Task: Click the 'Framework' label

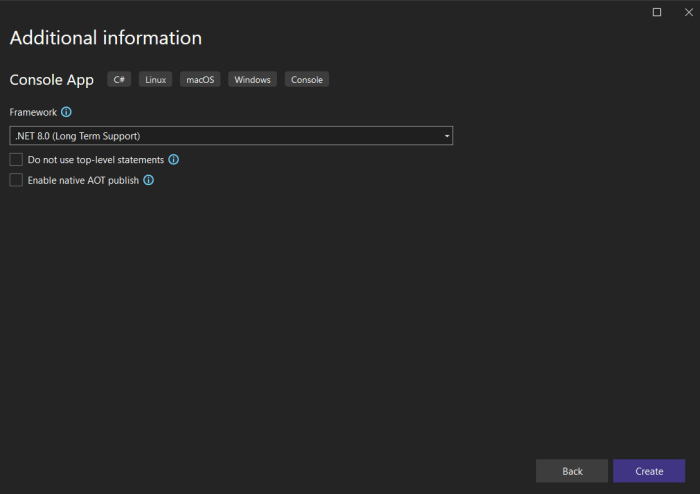Action: [x=33, y=112]
